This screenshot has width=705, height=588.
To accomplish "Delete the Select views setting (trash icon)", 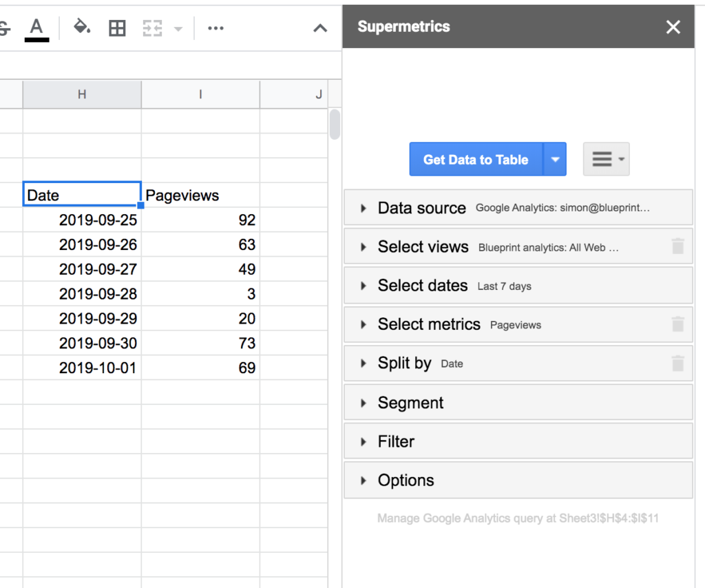I will point(677,246).
